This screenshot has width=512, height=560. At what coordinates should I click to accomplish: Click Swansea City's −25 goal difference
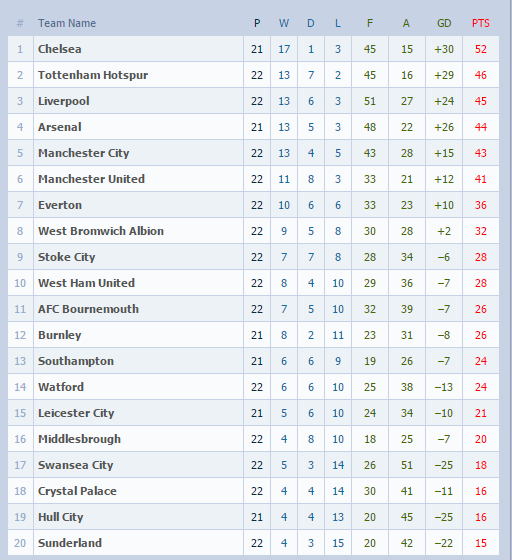click(x=444, y=465)
